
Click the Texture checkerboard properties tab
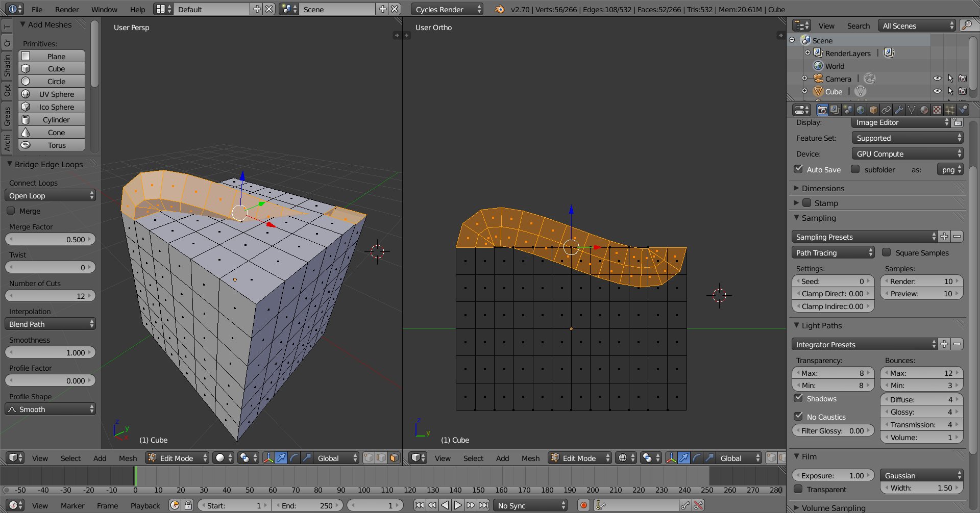coord(937,110)
